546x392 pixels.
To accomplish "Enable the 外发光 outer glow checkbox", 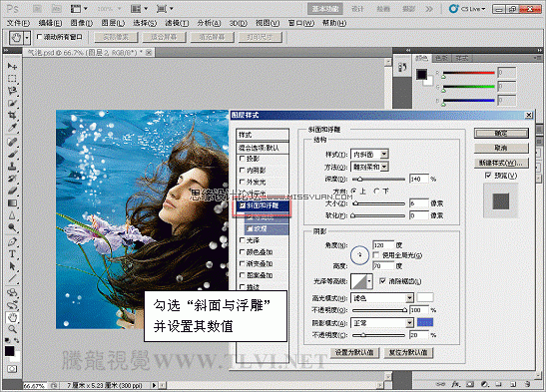I will click(243, 182).
